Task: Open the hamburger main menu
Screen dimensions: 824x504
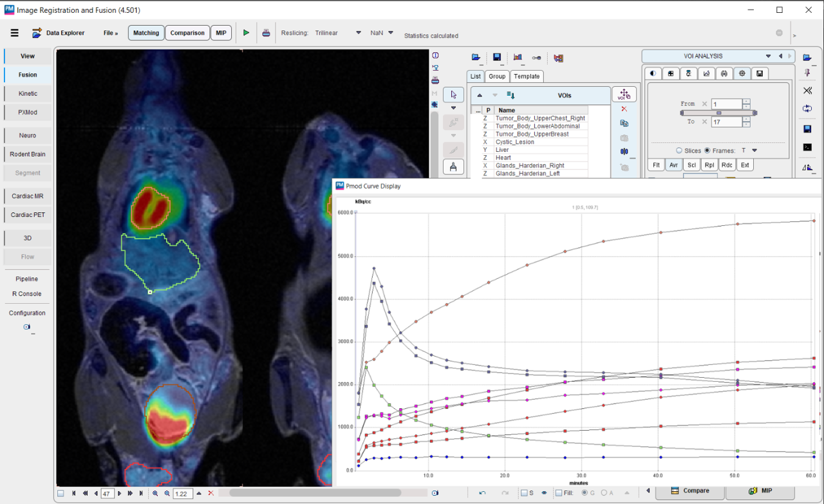Action: coord(15,33)
